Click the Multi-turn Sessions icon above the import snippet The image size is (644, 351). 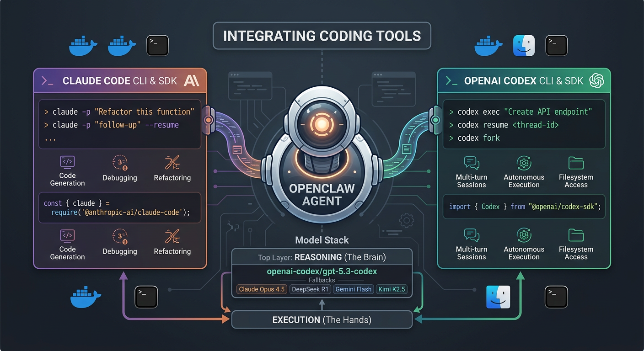point(471,163)
